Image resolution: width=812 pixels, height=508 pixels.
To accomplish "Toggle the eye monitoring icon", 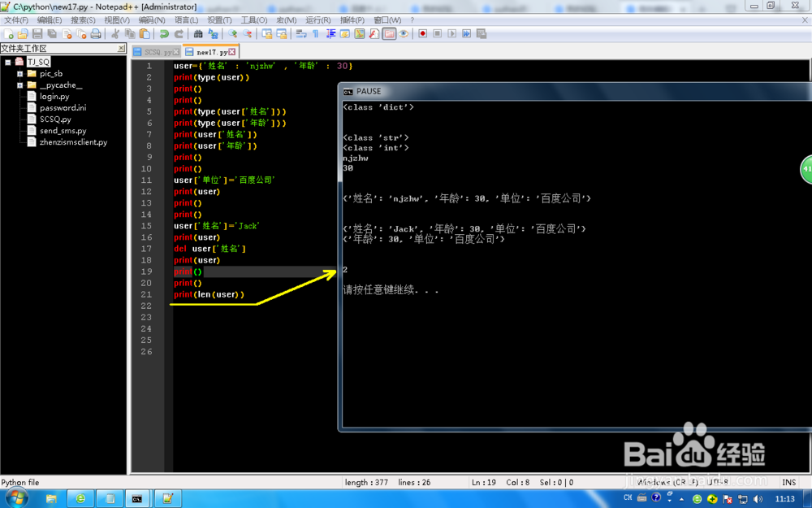I will [404, 34].
